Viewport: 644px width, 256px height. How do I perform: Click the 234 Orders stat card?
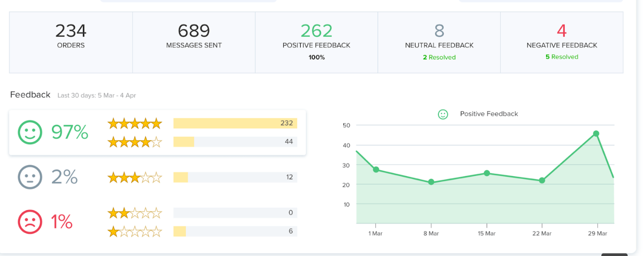point(71,42)
